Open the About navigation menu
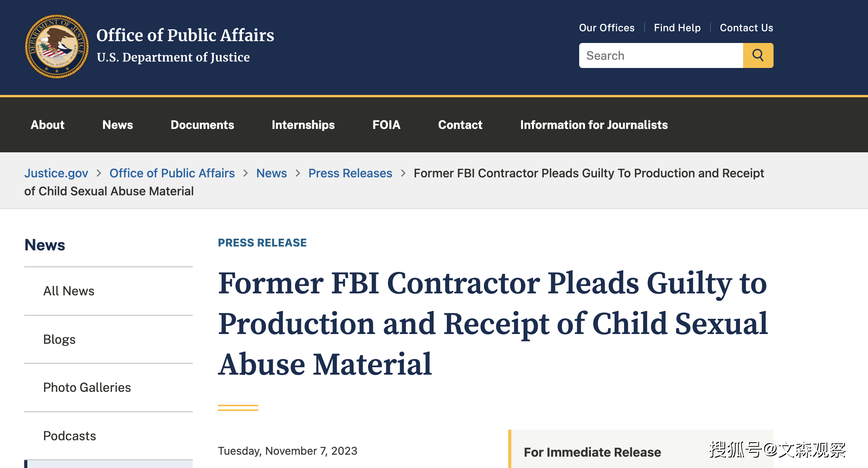The width and height of the screenshot is (868, 468). [x=48, y=125]
